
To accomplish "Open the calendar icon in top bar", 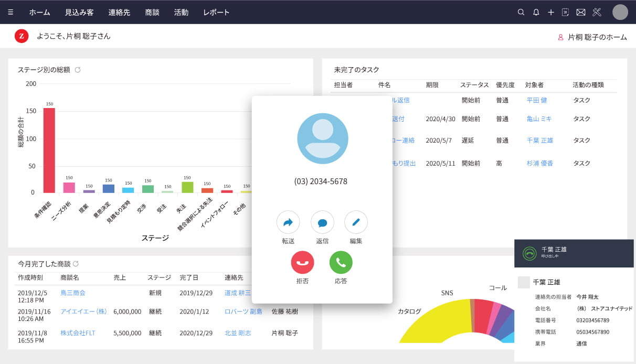I will coord(565,12).
